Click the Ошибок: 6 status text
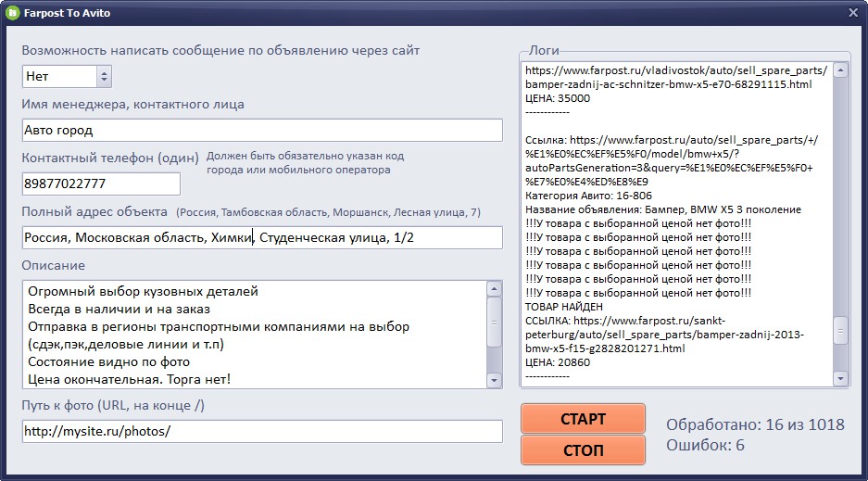 [x=705, y=445]
